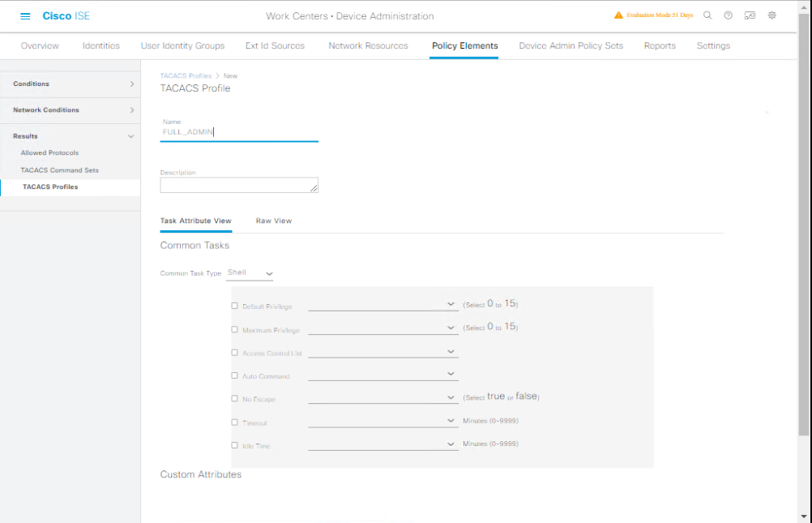The width and height of the screenshot is (812, 523).
Task: Open the Default Privilege value dropdown
Action: 383,304
